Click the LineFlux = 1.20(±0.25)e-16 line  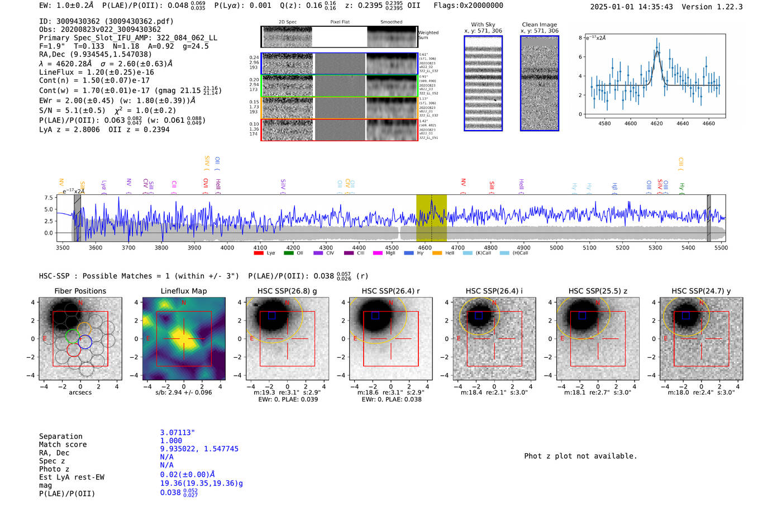97,72
